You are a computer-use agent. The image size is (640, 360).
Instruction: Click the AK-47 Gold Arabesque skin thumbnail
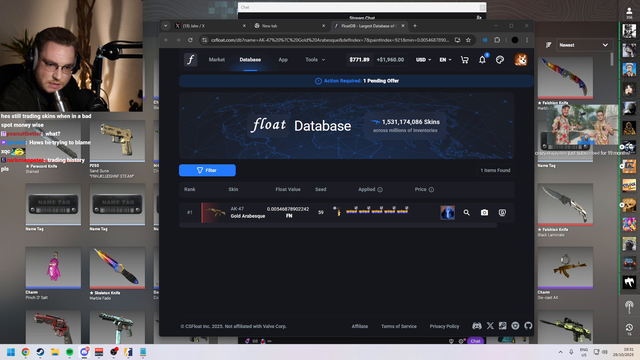215,212
